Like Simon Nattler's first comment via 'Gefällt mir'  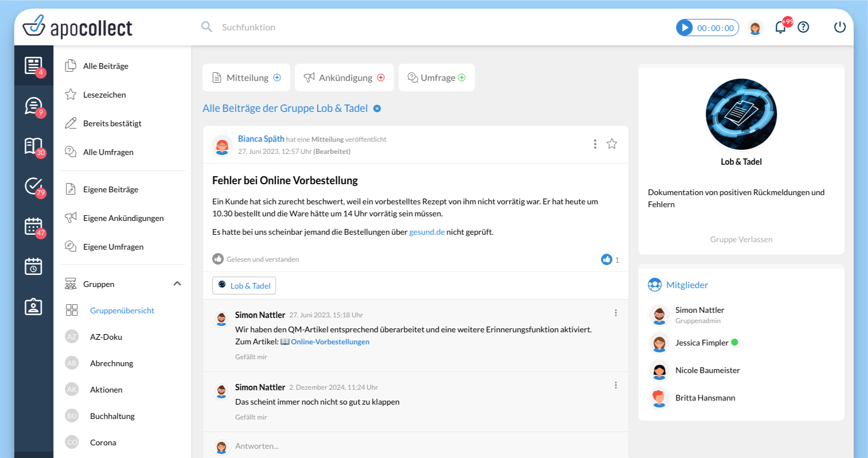tap(251, 357)
